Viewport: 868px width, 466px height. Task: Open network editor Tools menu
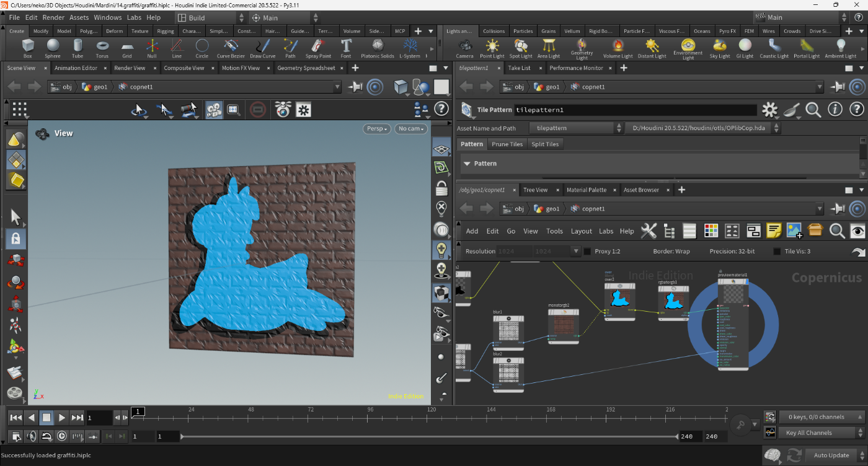[554, 231]
